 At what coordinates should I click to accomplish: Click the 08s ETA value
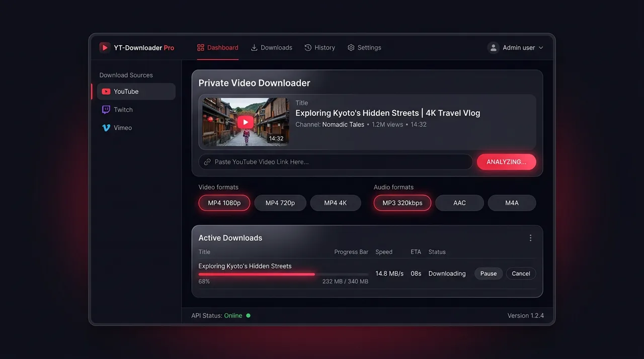point(416,274)
